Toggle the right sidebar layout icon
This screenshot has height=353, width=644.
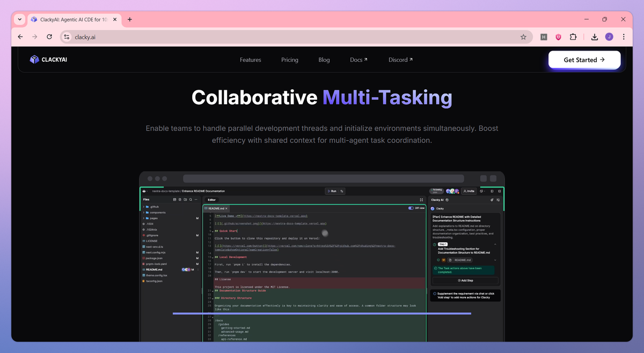499,191
